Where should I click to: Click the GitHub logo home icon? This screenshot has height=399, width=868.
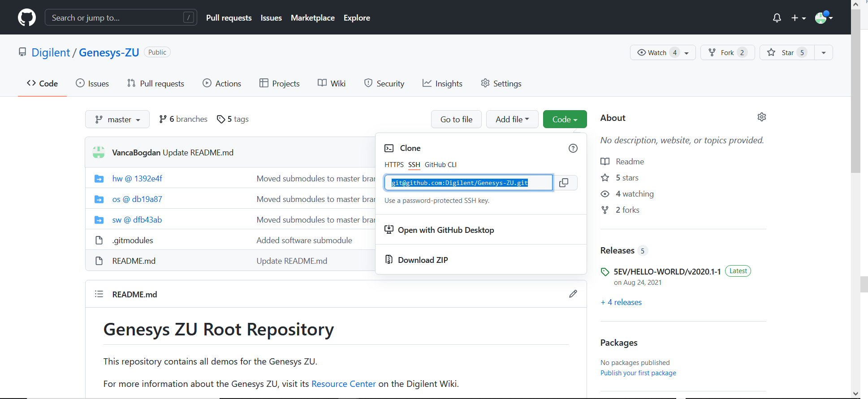(27, 17)
